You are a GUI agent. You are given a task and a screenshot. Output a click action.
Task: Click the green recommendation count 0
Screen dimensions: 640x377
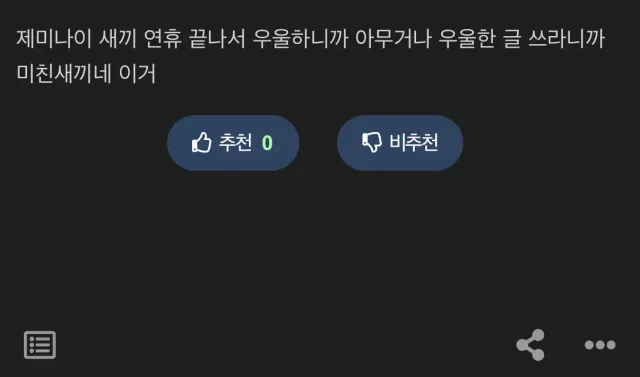point(267,143)
